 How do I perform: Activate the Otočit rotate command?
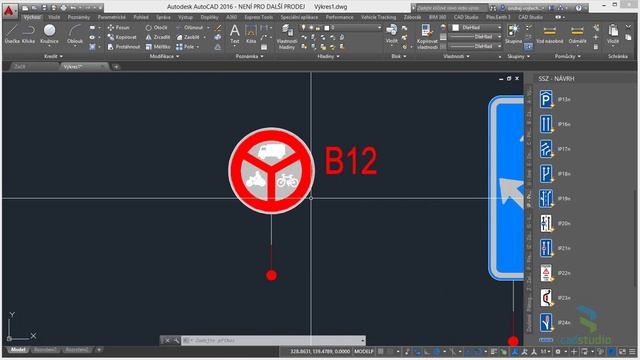(157, 28)
